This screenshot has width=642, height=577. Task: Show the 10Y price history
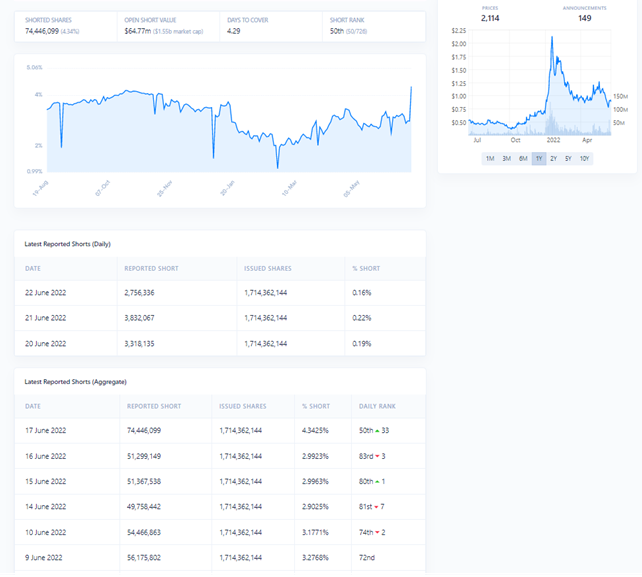[x=584, y=159]
